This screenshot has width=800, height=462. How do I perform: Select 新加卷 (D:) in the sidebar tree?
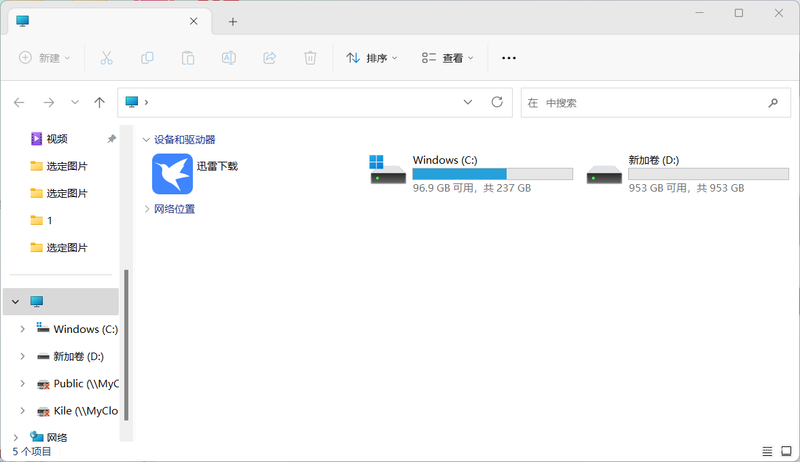[79, 356]
